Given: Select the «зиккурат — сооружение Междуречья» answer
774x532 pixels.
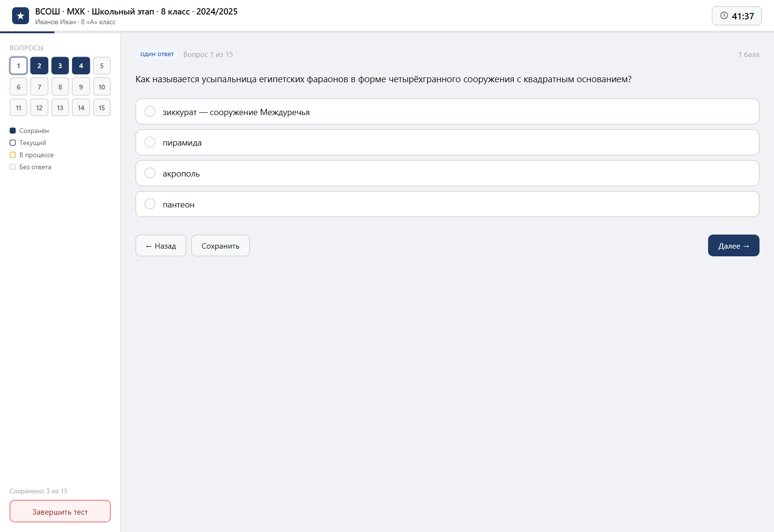Looking at the screenshot, I should [447, 112].
